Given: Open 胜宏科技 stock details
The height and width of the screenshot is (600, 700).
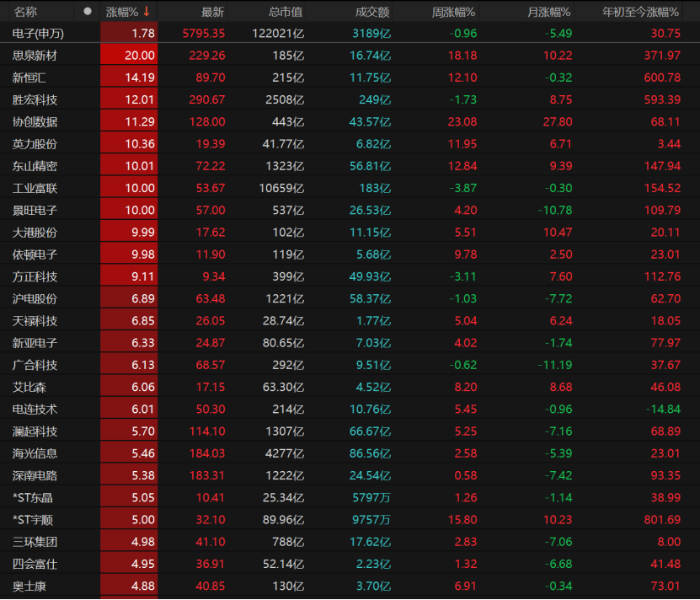Looking at the screenshot, I should point(35,99).
